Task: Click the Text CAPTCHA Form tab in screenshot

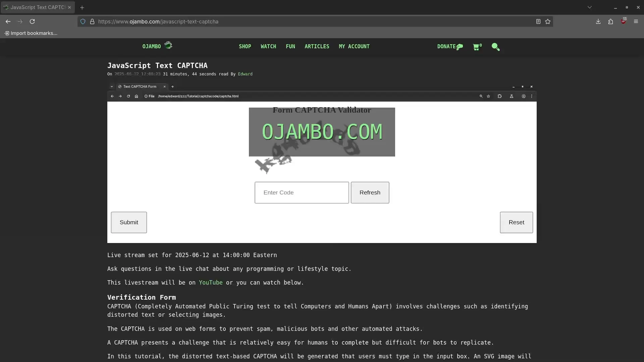Action: point(142,86)
